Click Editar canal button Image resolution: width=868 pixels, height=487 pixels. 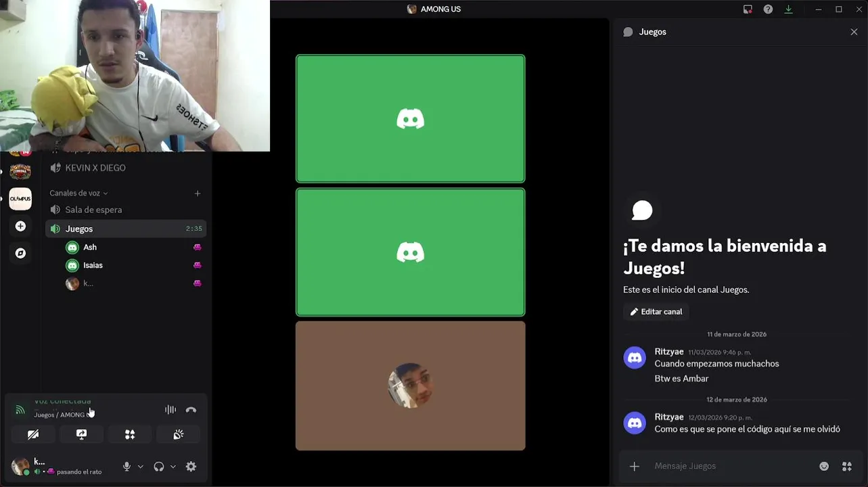(656, 312)
